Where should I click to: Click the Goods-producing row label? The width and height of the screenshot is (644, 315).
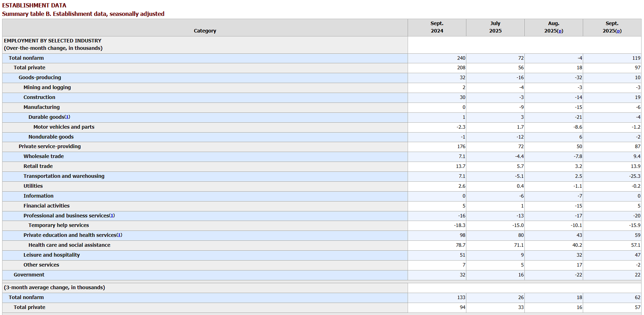coord(40,77)
